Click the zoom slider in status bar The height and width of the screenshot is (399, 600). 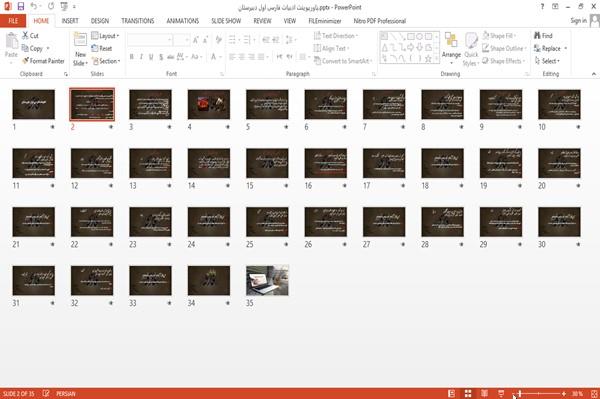(x=541, y=393)
